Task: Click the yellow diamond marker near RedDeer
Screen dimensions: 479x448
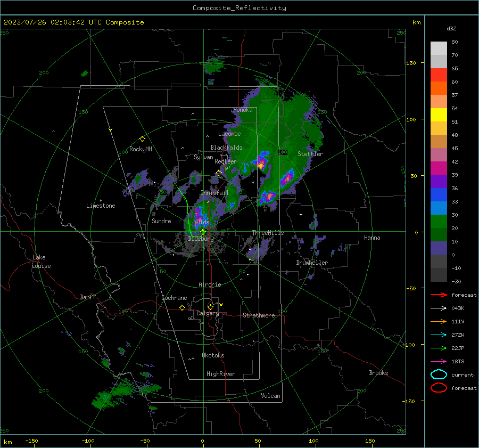Action: [x=219, y=173]
